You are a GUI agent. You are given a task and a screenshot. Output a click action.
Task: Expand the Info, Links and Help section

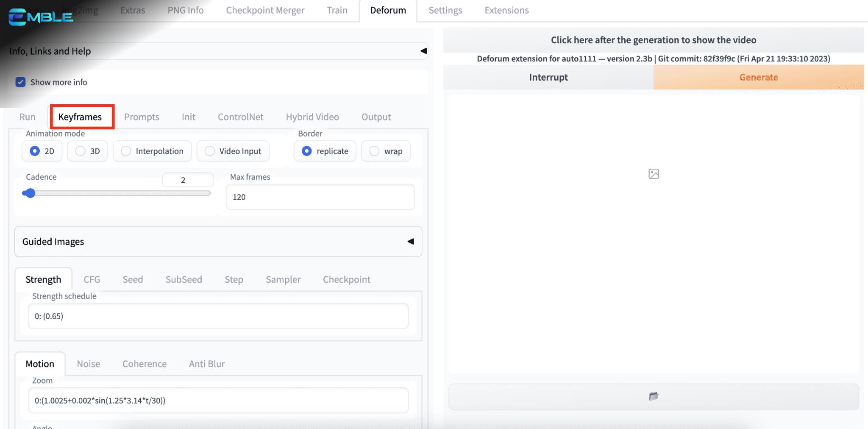coord(218,51)
